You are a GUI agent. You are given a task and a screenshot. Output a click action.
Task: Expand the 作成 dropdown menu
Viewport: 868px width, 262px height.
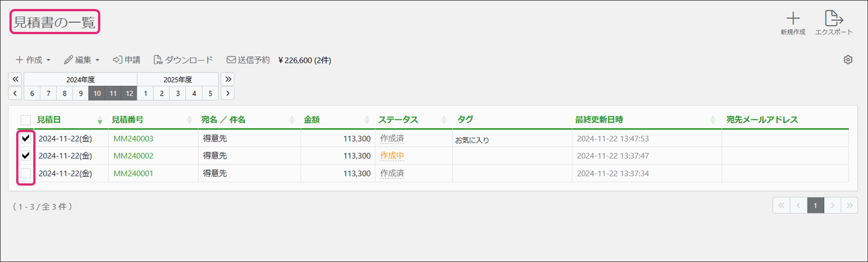(x=33, y=60)
